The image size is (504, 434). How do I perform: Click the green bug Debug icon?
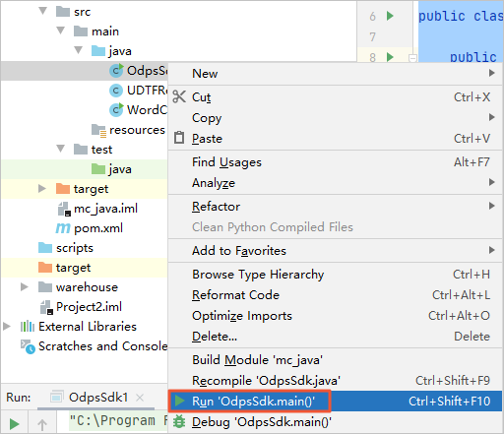[179, 421]
